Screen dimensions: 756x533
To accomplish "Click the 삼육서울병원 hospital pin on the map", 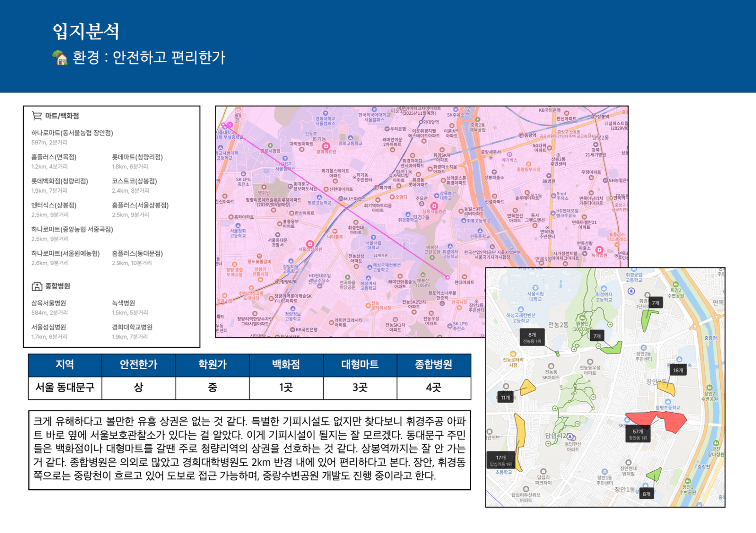I will click(x=434, y=206).
